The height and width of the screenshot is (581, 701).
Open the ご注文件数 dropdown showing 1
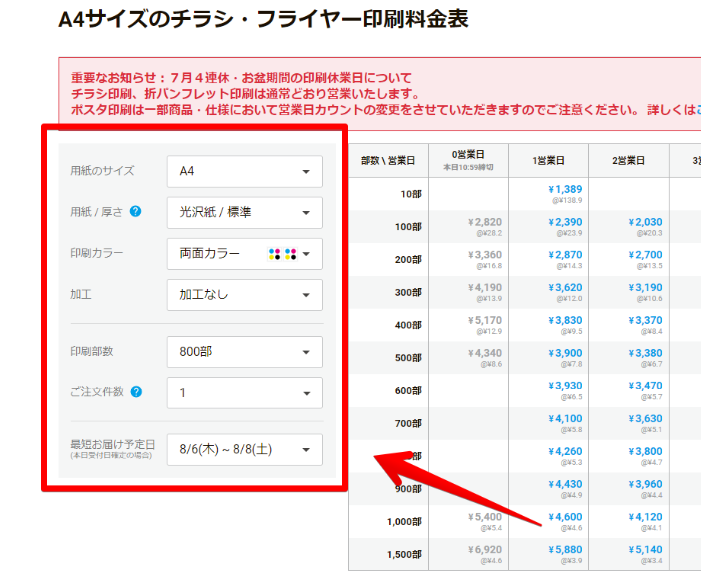244,393
